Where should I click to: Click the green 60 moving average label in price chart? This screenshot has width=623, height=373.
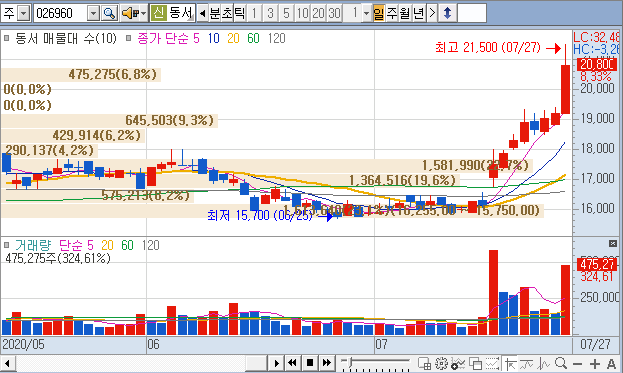(x=253, y=38)
